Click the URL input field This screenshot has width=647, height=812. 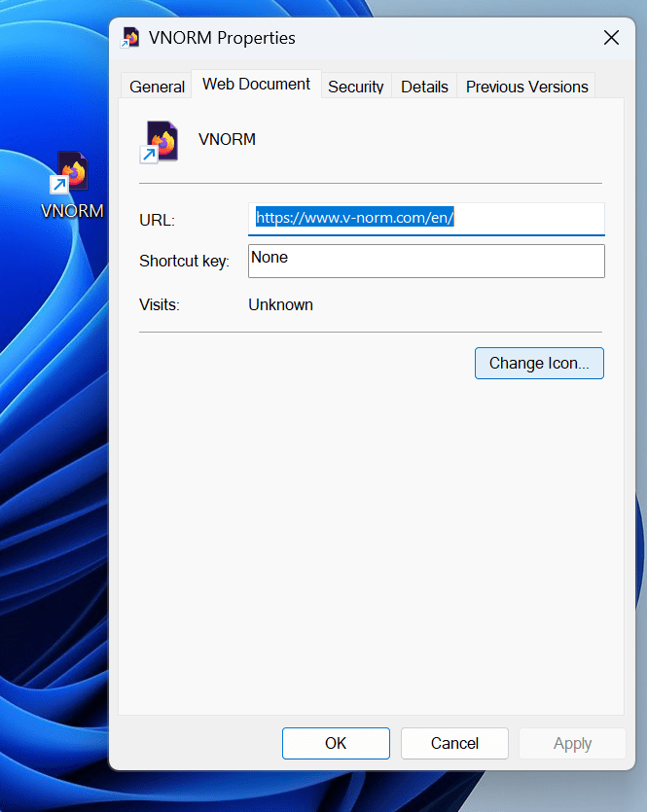point(426,219)
